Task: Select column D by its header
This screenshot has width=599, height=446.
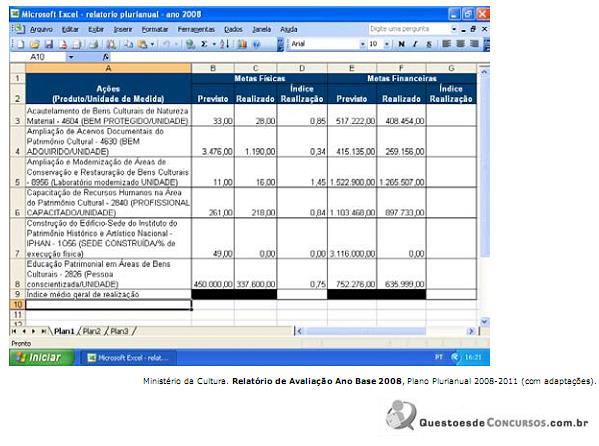Action: tap(302, 68)
